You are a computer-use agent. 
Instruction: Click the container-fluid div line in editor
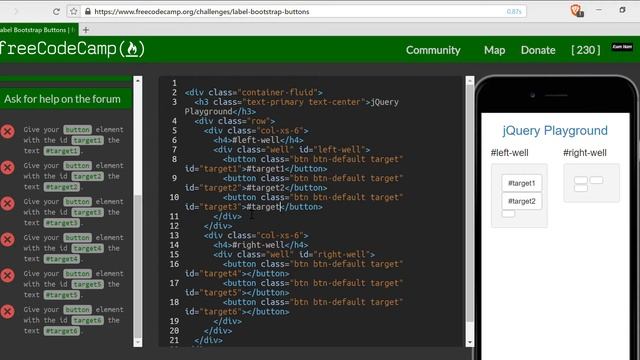(253, 92)
